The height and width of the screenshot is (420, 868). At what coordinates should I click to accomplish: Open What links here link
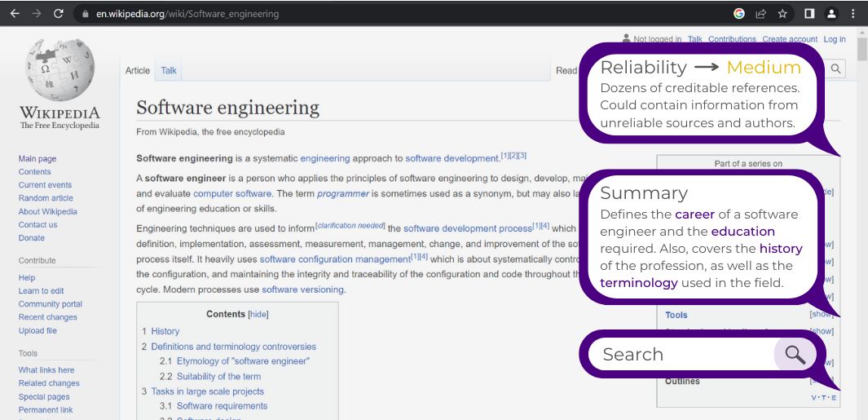(46, 370)
